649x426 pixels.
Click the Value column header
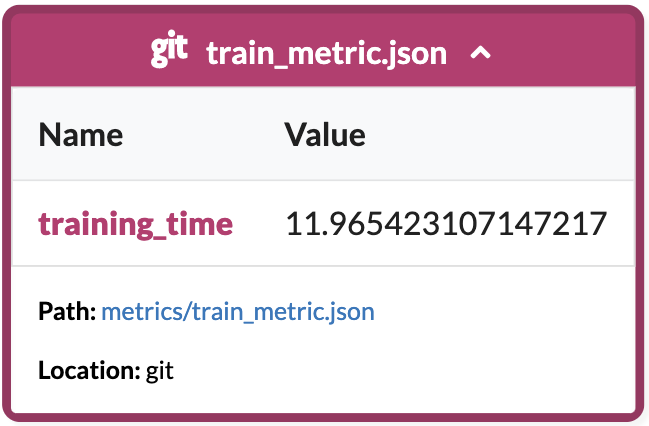(325, 134)
